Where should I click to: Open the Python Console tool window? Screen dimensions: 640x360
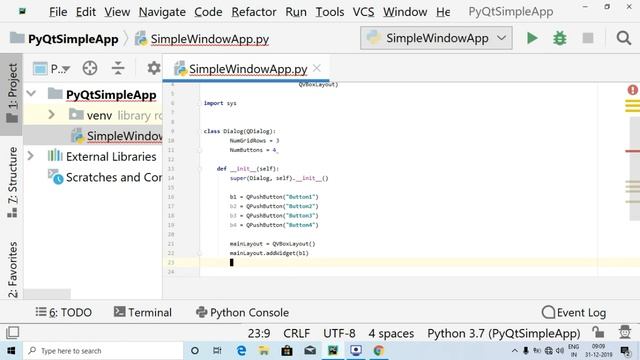coord(242,312)
